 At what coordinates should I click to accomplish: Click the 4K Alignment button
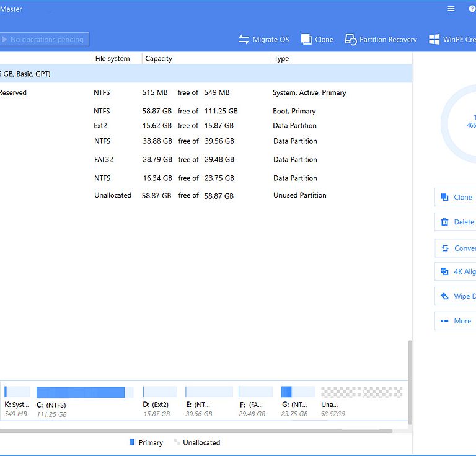point(456,271)
